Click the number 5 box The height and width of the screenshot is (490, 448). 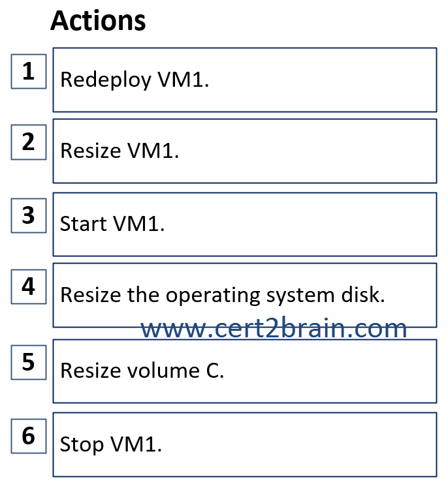(x=29, y=362)
